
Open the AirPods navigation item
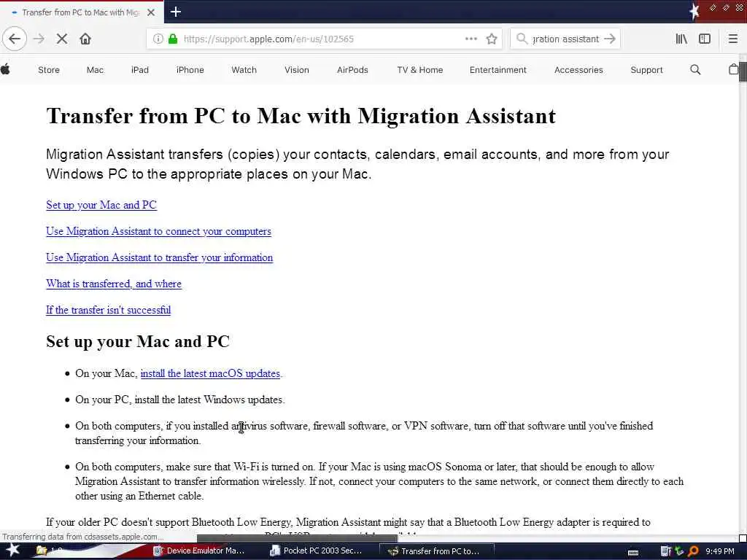[352, 70]
